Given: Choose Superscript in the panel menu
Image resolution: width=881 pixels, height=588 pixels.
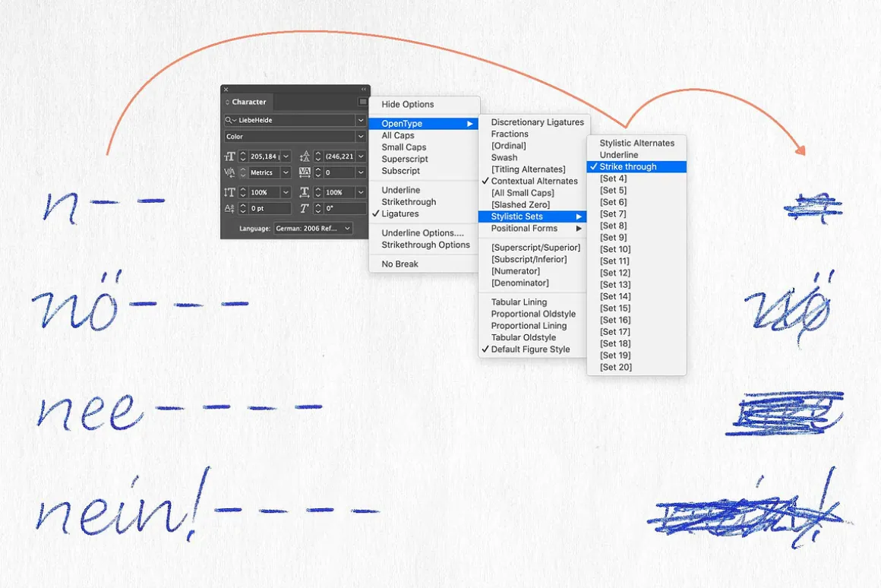Looking at the screenshot, I should pyautogui.click(x=425, y=159).
